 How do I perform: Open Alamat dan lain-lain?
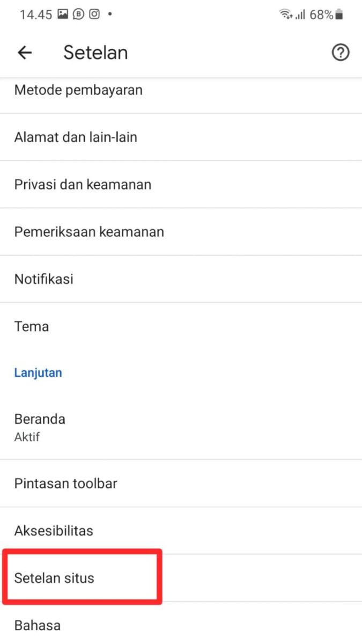click(76, 137)
